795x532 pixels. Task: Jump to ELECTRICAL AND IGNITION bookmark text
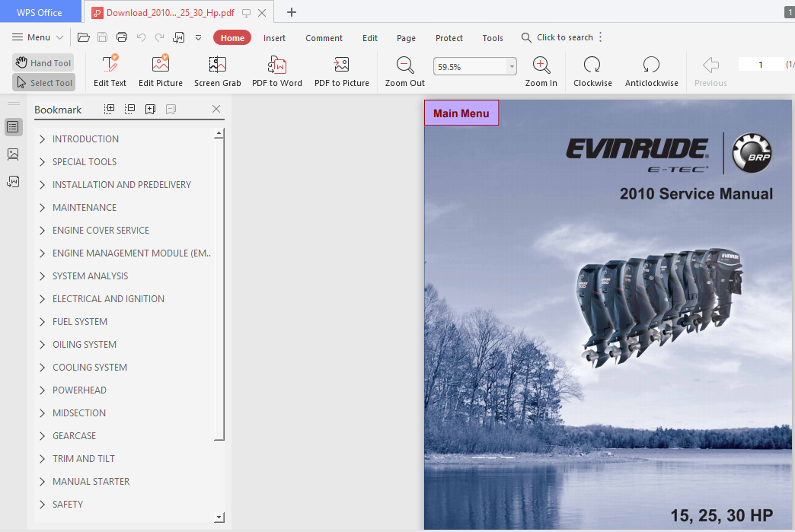pos(108,299)
